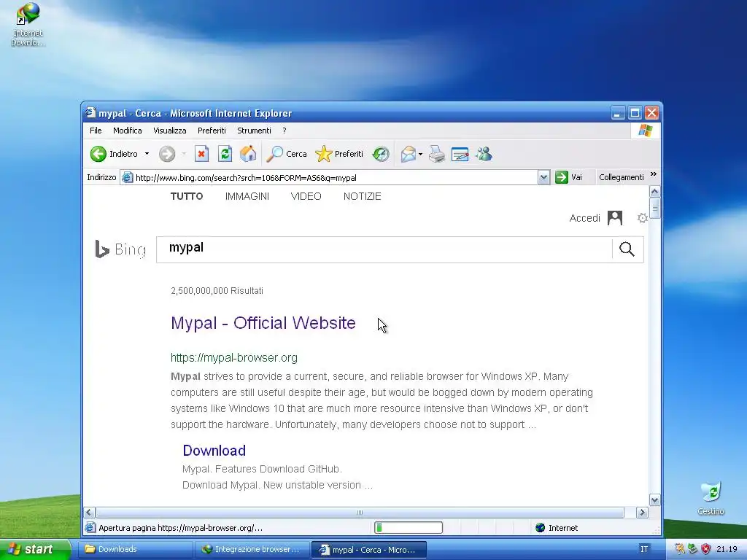Viewport: 747px width, 560px height.
Task: Click the Edit page toolbar icon
Action: (x=460, y=155)
